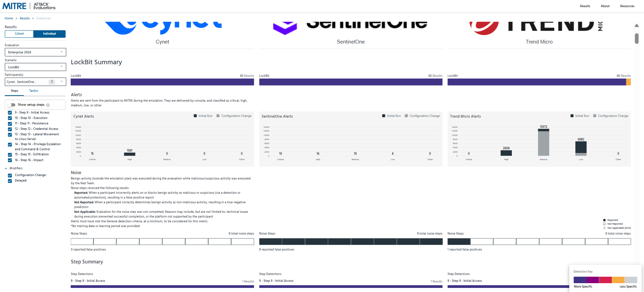The height and width of the screenshot is (292, 644).
Task: Click the orange Detection Key swatch
Action: click(618, 280)
